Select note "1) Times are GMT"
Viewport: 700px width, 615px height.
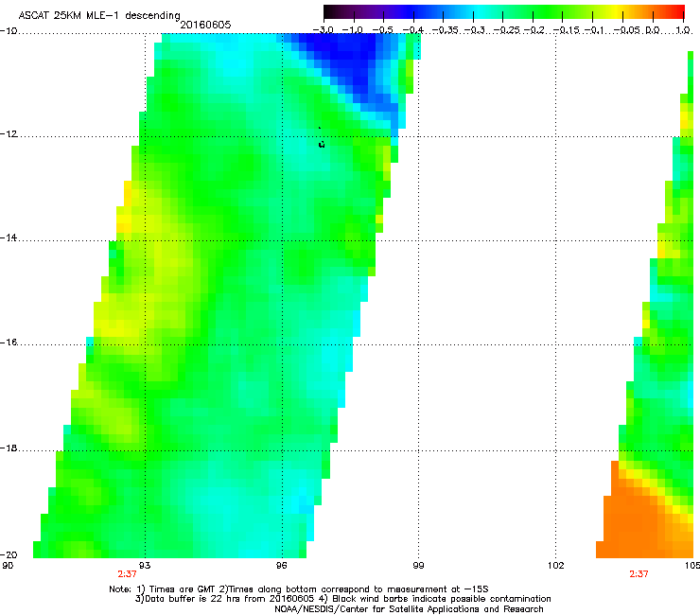(x=176, y=589)
